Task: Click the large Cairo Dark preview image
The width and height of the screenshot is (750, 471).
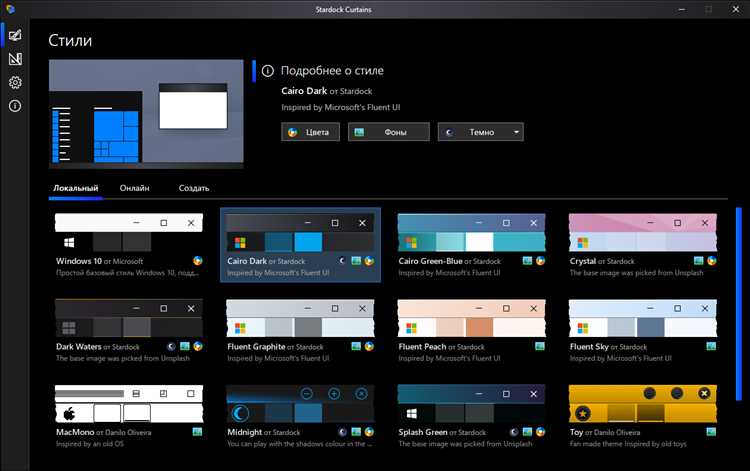Action: [x=146, y=114]
